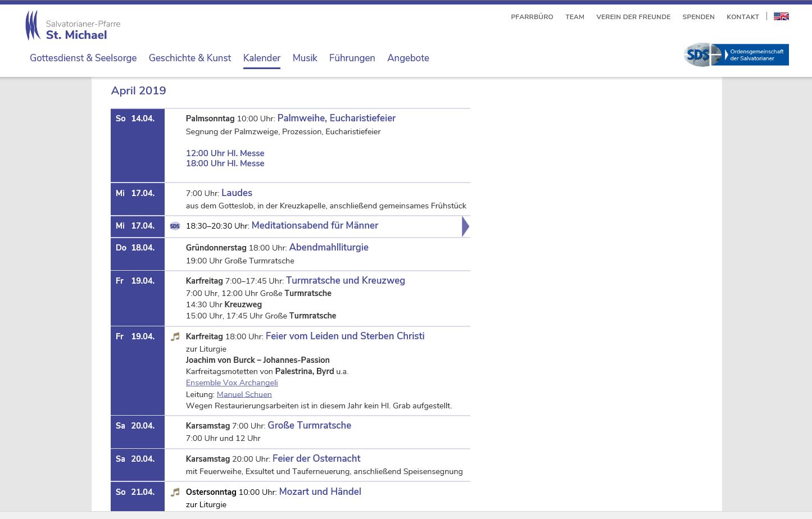Open the Feier der Osternacht event
The image size is (812, 519).
[316, 458]
